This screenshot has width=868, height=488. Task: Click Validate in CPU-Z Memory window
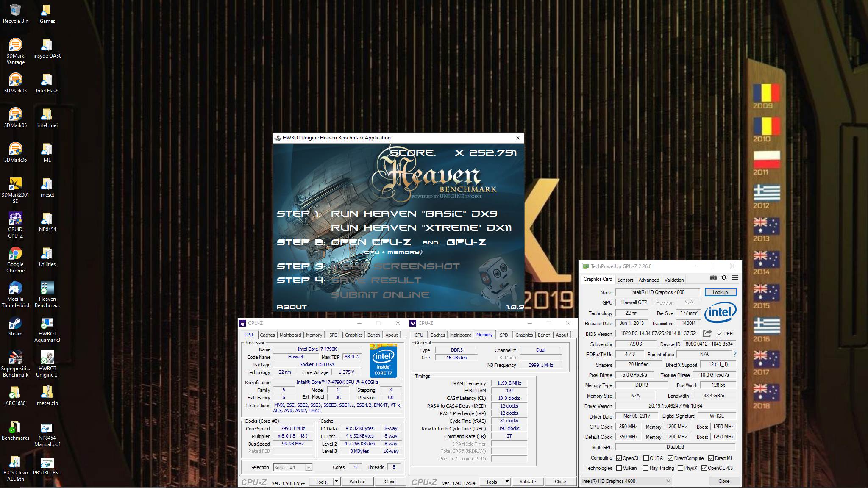(528, 481)
